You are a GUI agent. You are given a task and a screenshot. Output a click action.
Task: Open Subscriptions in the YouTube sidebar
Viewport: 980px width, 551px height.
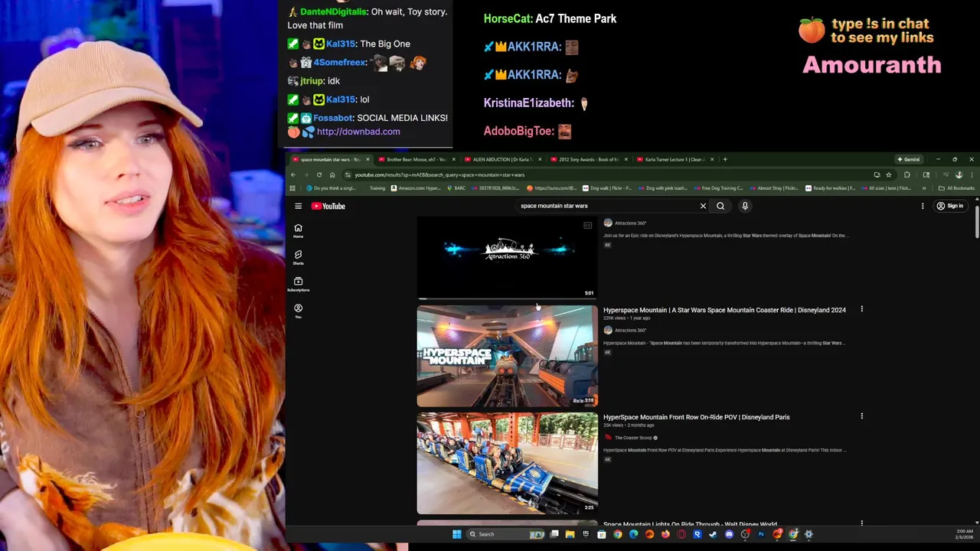tap(298, 284)
